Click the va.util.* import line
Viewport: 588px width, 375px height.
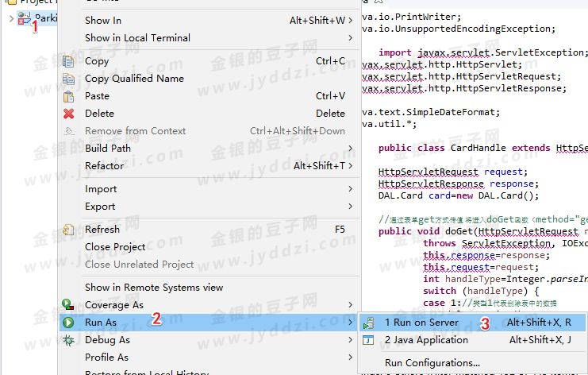390,124
